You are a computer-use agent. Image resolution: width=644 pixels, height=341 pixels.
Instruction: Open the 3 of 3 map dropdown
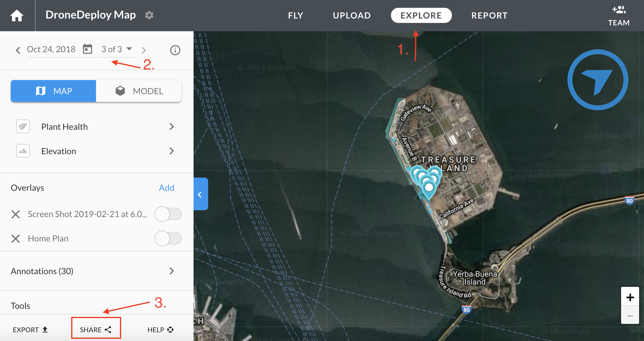pos(117,49)
